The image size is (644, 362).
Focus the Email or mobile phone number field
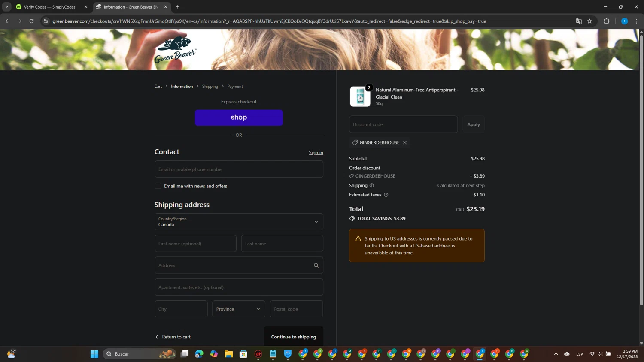[239, 169]
